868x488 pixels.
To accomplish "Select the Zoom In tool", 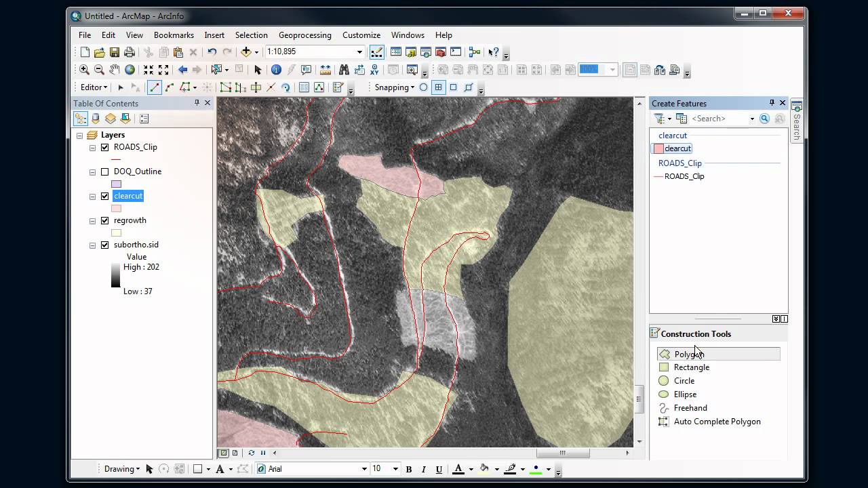I will coord(84,70).
